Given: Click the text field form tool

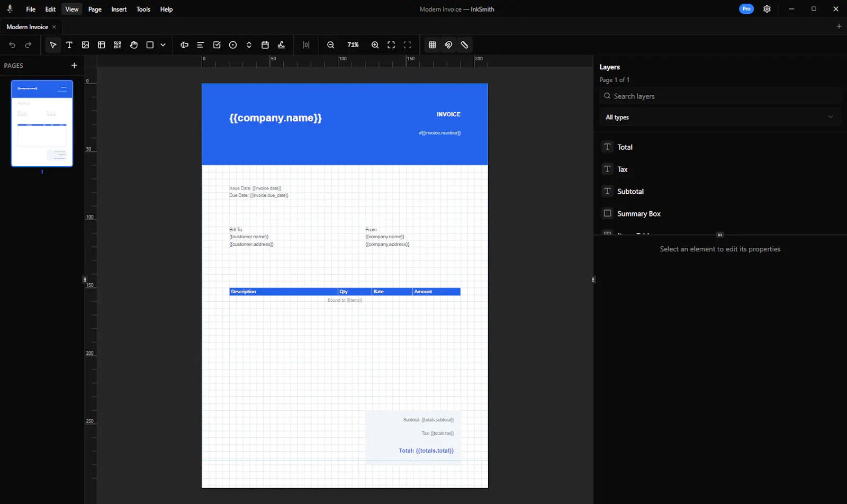Looking at the screenshot, I should point(184,45).
